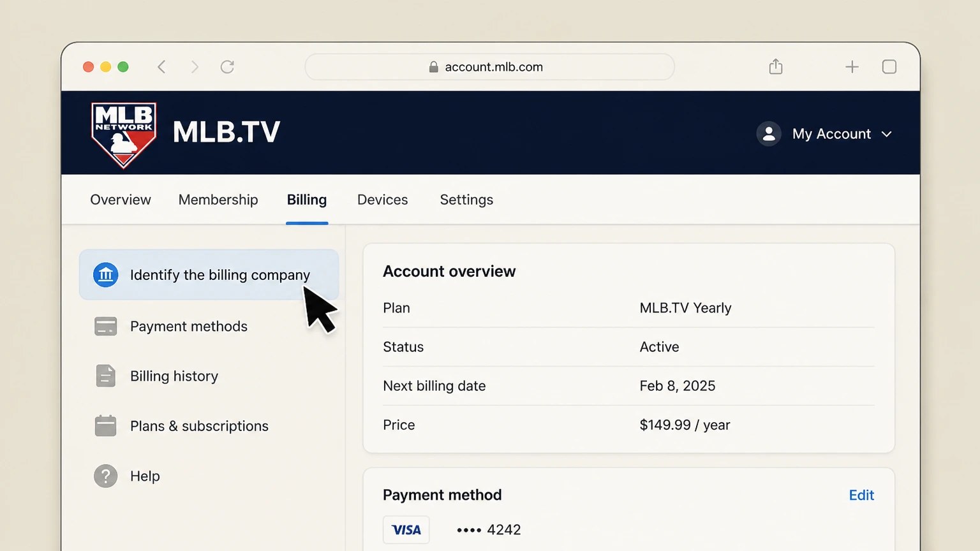Click the MLB.TV title text

pyautogui.click(x=226, y=132)
